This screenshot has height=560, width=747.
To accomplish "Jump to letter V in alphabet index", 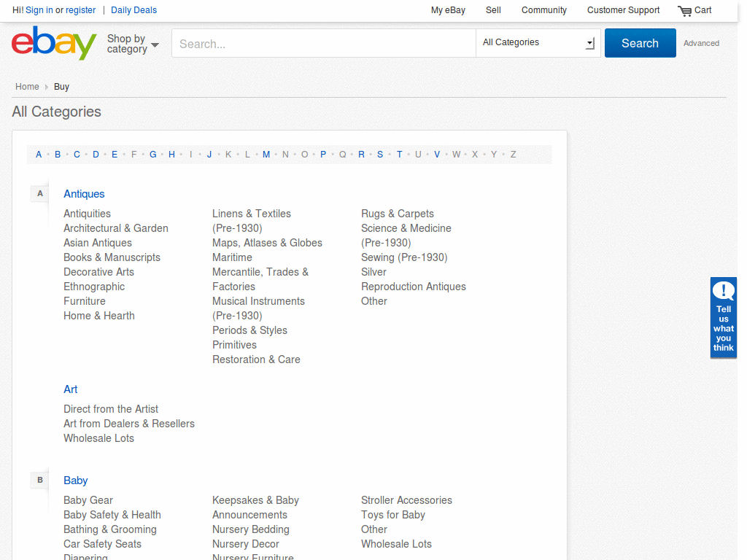I will tap(437, 155).
